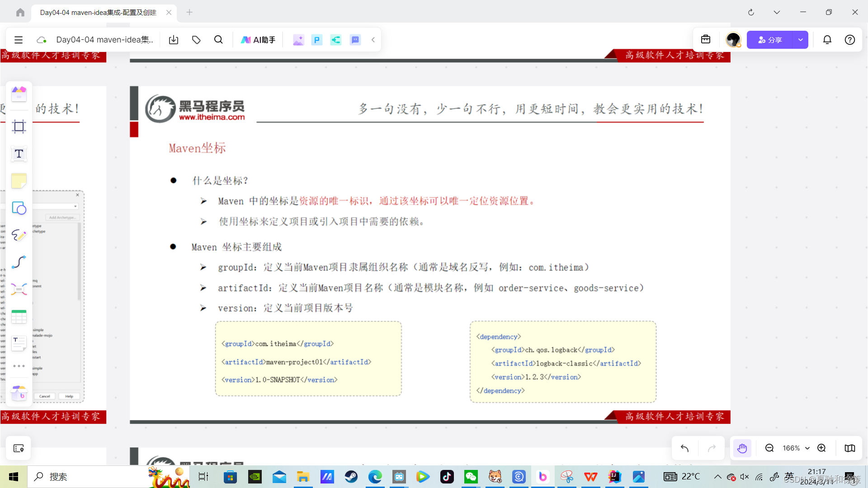This screenshot has width=868, height=488.
Task: Select the pen drawing tool
Action: (19, 235)
